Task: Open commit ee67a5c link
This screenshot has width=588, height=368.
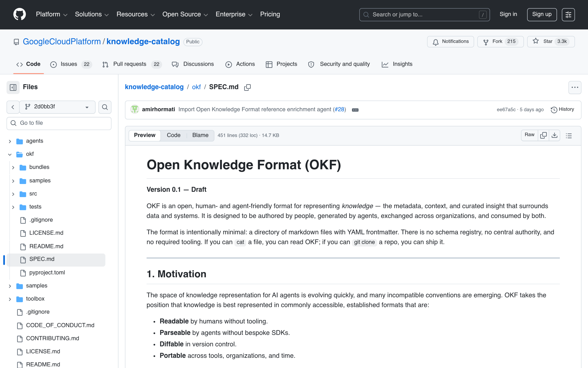Action: pos(506,110)
